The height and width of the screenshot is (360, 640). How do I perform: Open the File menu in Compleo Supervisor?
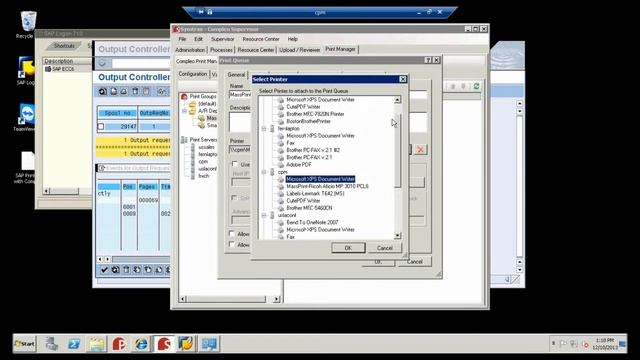(x=182, y=39)
